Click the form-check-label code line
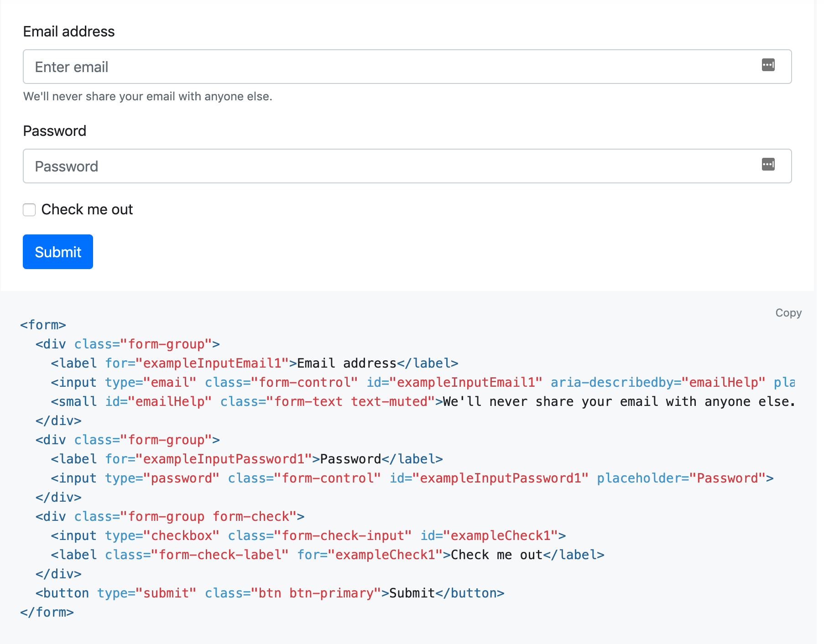 click(x=328, y=555)
